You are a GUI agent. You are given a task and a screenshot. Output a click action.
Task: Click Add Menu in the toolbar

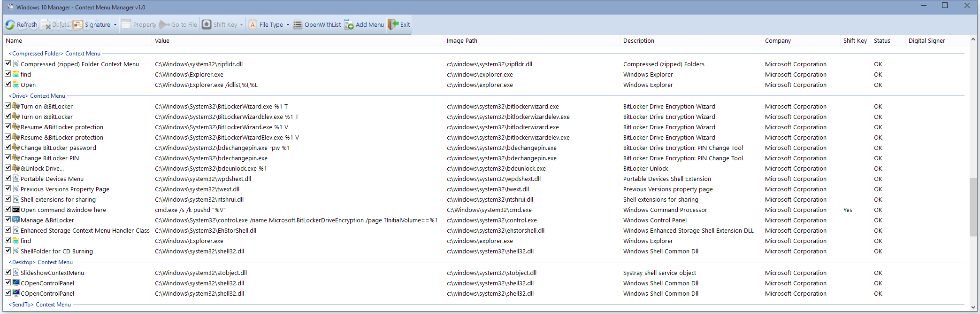pos(364,25)
